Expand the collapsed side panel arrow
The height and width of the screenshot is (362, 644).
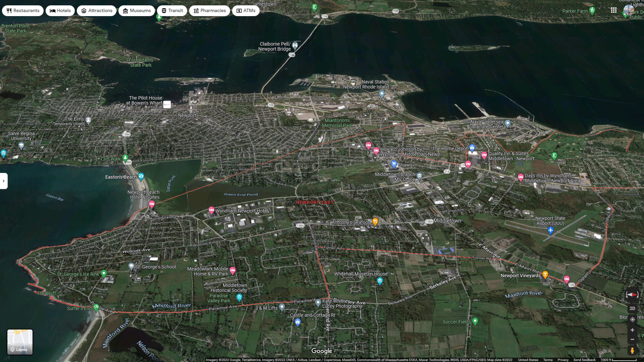click(x=4, y=181)
